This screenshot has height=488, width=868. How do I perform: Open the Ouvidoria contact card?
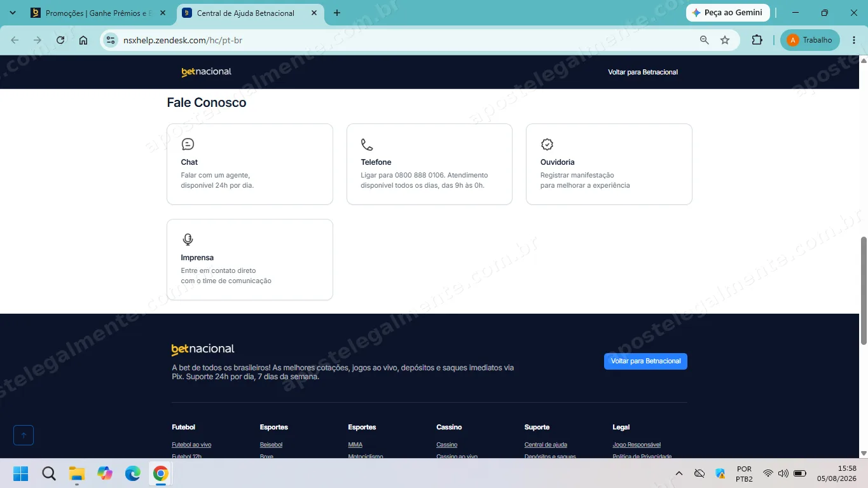609,164
